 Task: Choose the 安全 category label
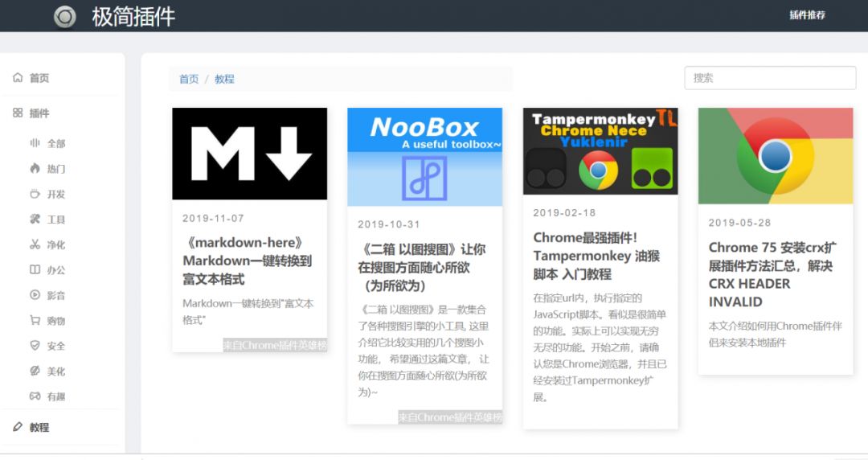(x=56, y=346)
